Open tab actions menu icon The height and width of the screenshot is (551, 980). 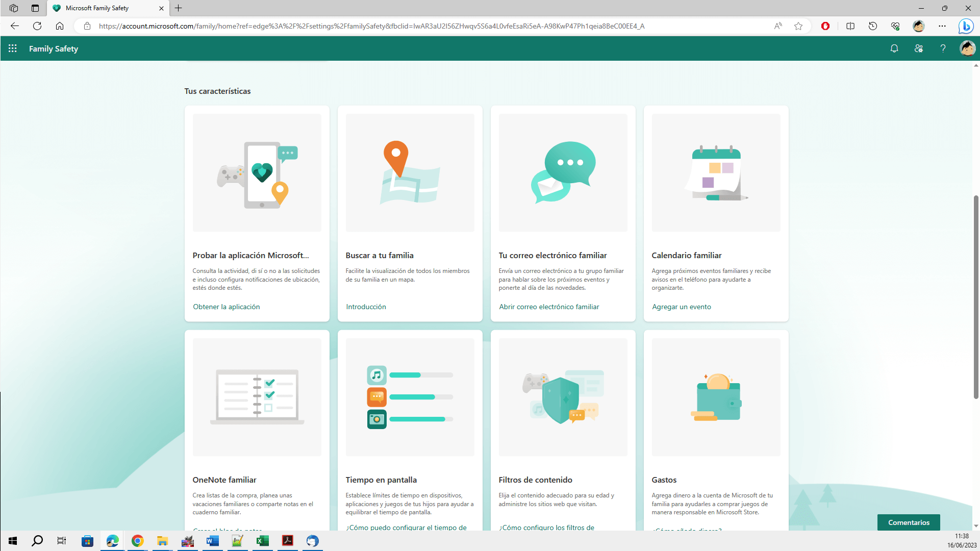click(35, 8)
